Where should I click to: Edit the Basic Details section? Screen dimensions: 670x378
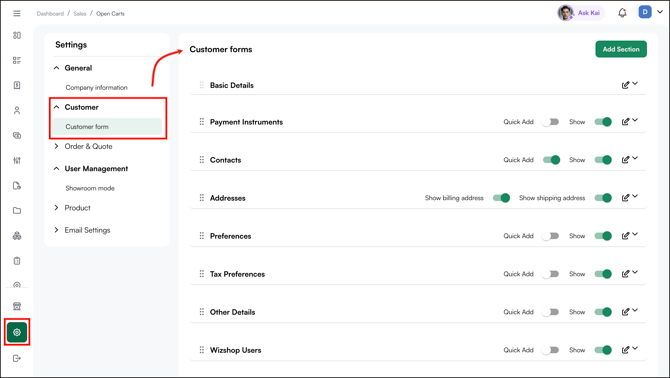click(625, 85)
